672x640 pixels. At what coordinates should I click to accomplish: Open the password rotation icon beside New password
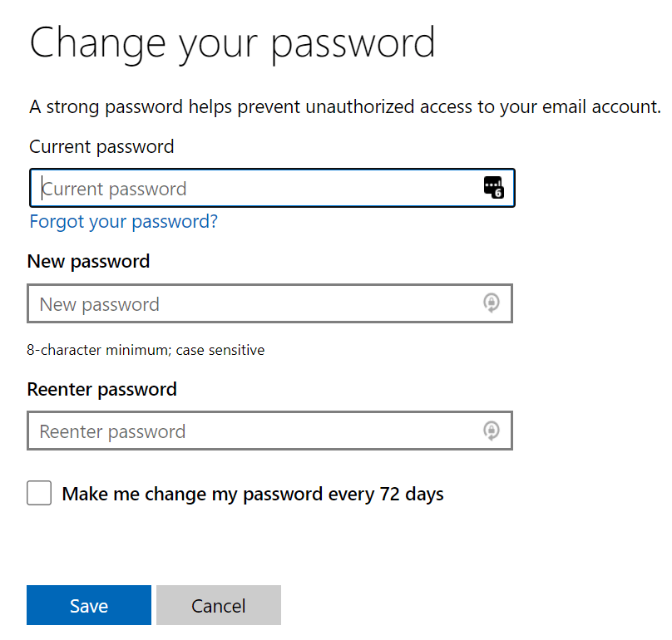coord(492,303)
